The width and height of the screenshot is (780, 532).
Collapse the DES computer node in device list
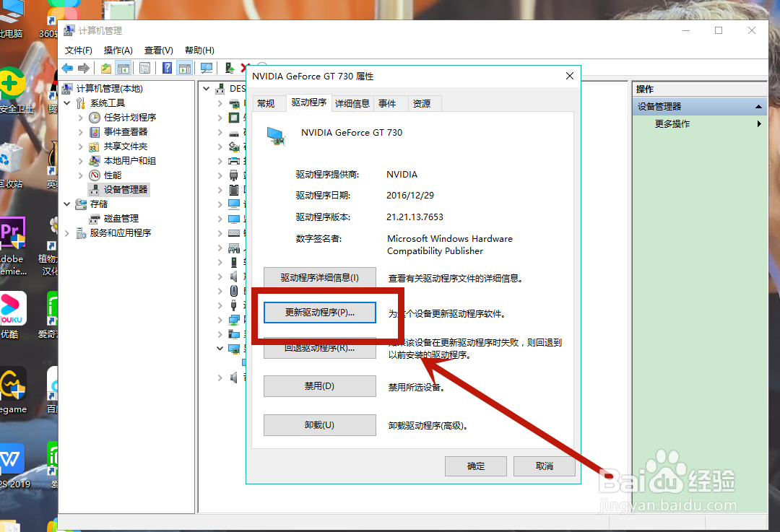click(207, 89)
